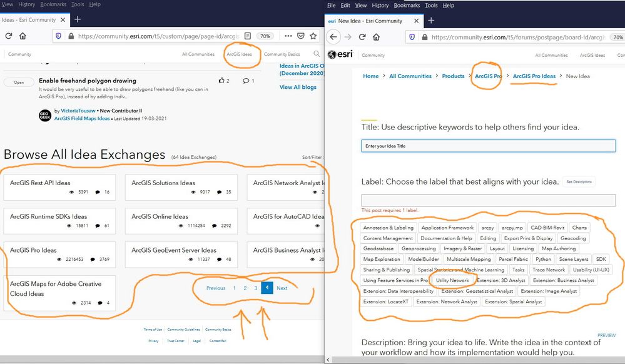The image size is (625, 364).
Task: Open VictoriaTousaw's profile link
Action: pos(78,111)
